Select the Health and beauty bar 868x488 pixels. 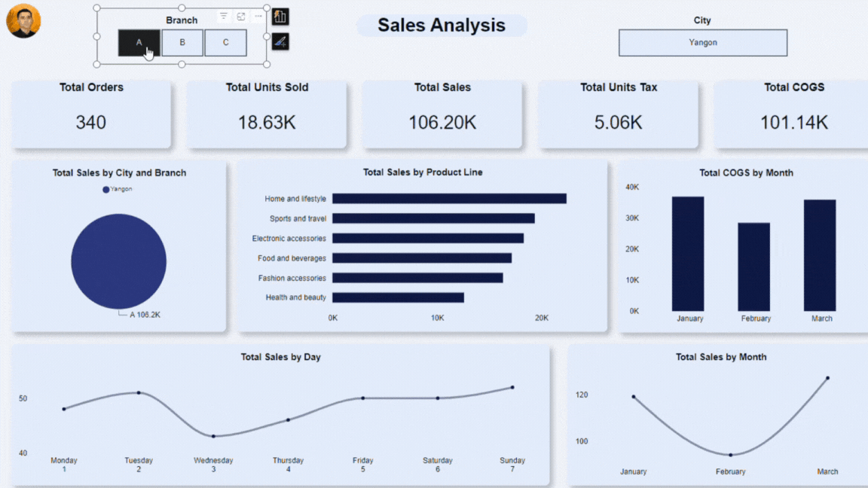398,297
